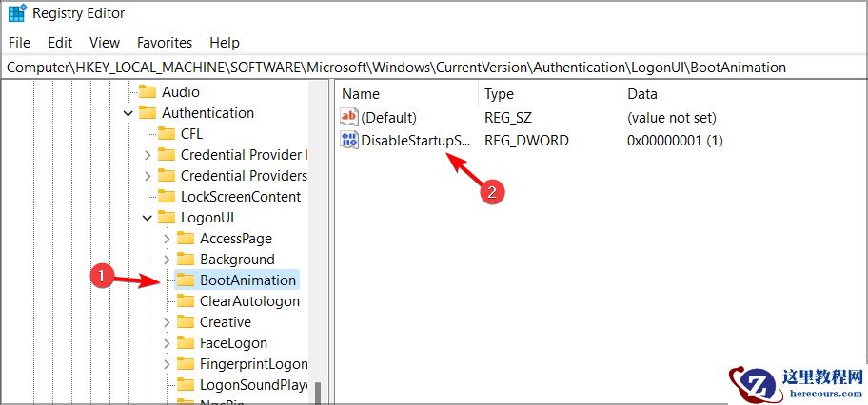Select the AccessPage key label
Image resolution: width=868 pixels, height=405 pixels.
236,239
